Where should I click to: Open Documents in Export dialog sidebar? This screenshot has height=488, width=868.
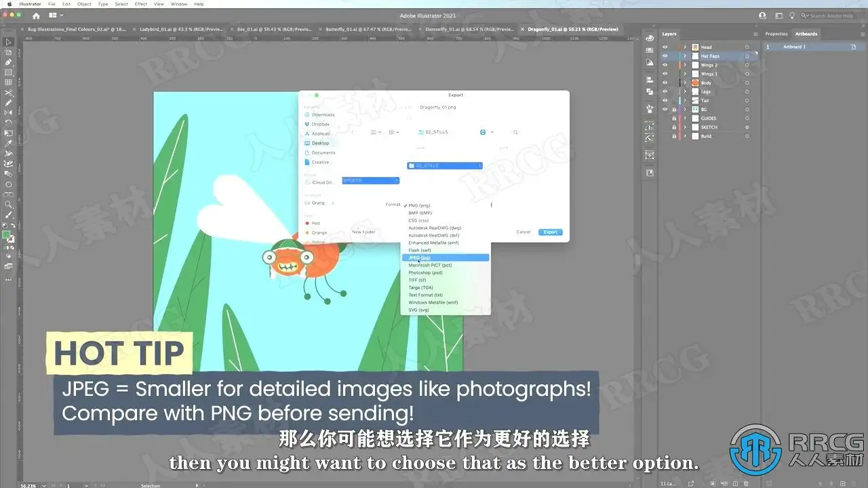pos(320,152)
